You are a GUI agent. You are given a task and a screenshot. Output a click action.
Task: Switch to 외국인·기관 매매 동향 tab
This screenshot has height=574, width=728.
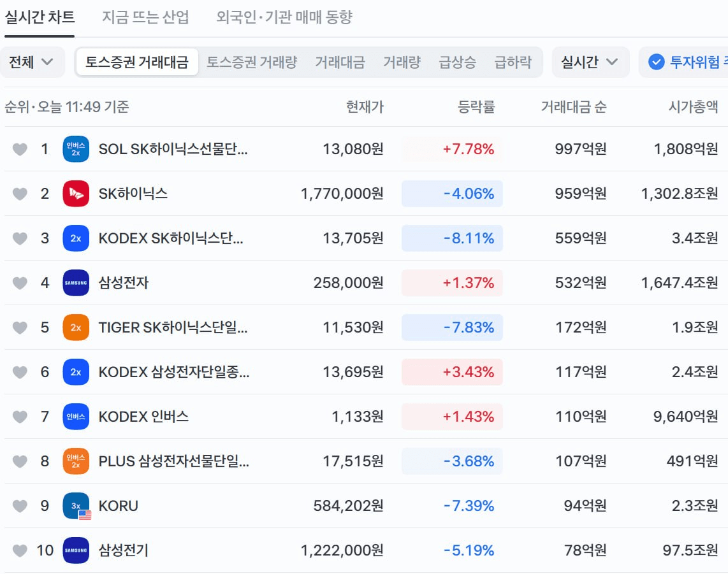click(x=284, y=17)
